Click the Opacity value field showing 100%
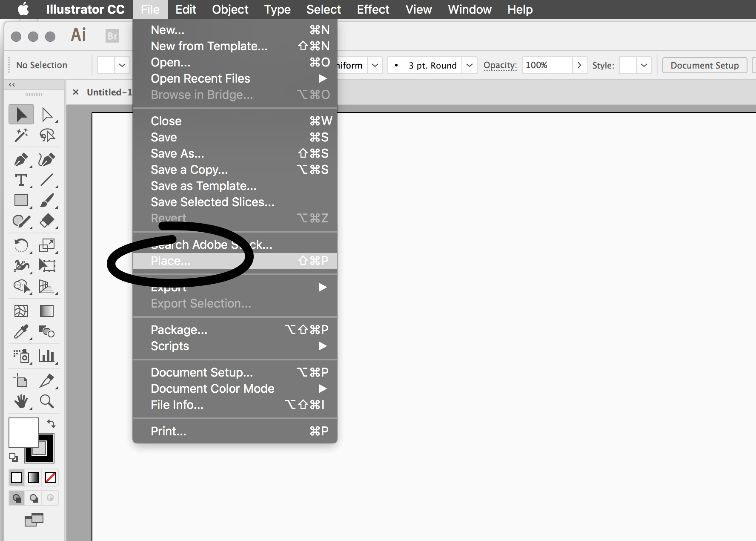The height and width of the screenshot is (541, 756). 547,65
